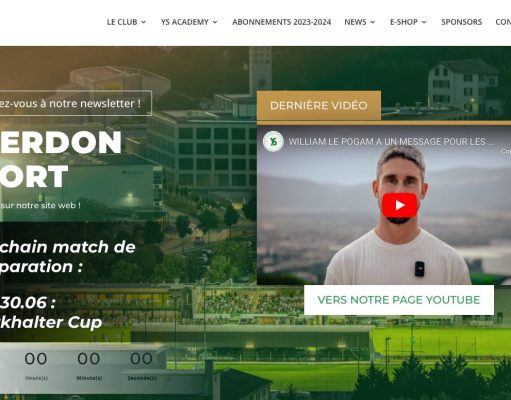511x400 pixels.
Task: Click Vers Notre Page YouTube button
Action: pos(399,300)
